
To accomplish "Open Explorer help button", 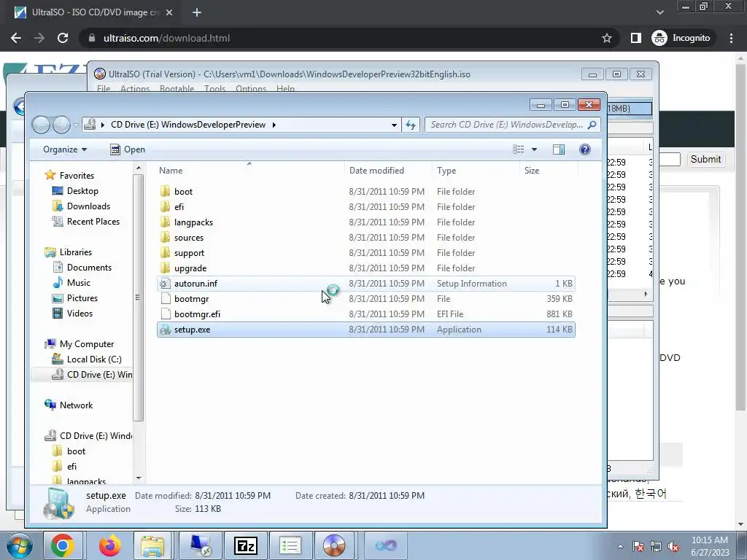I will click(584, 149).
